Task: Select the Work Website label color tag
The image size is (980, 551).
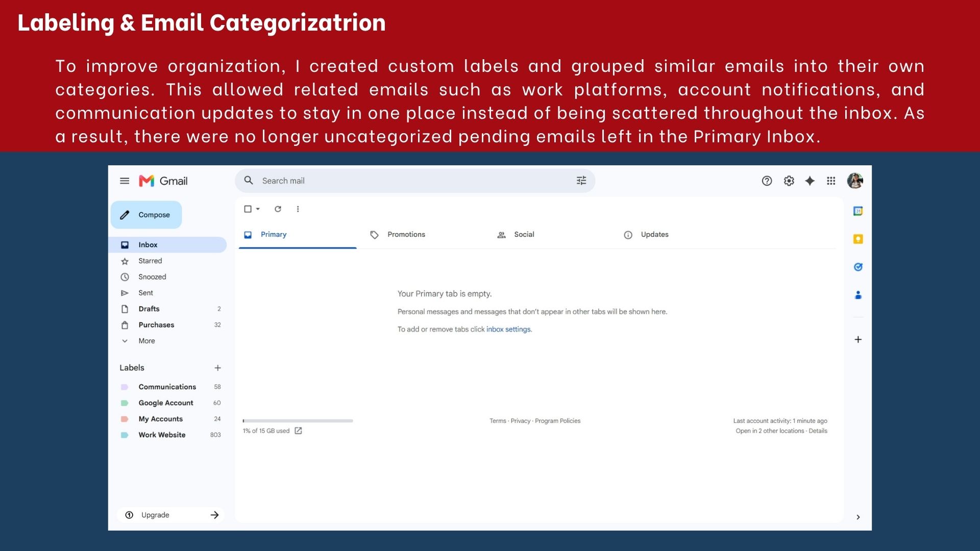Action: [x=124, y=435]
